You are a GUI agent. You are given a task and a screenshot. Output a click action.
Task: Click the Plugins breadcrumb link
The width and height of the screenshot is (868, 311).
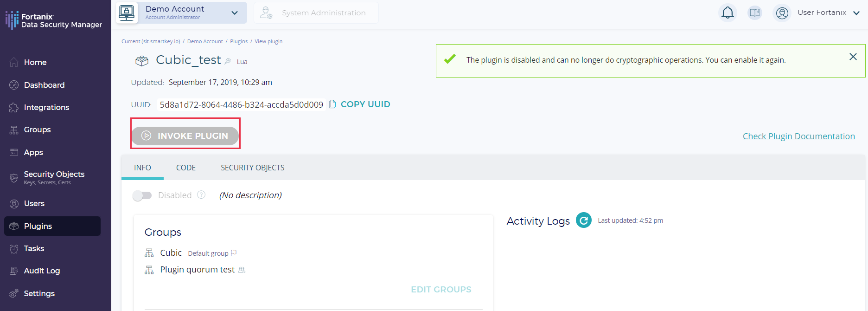[x=238, y=41]
